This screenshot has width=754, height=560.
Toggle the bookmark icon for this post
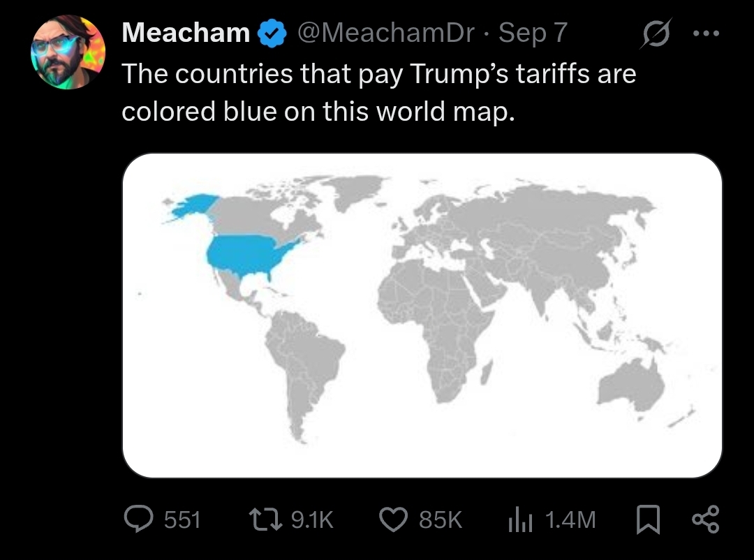point(646,519)
